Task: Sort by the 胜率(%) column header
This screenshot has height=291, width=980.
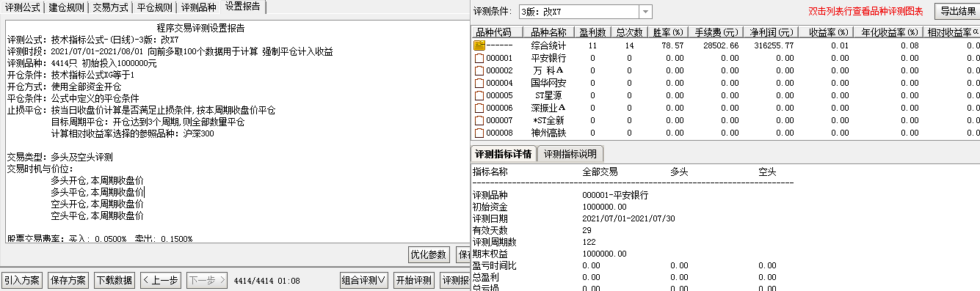Action: coord(669,32)
